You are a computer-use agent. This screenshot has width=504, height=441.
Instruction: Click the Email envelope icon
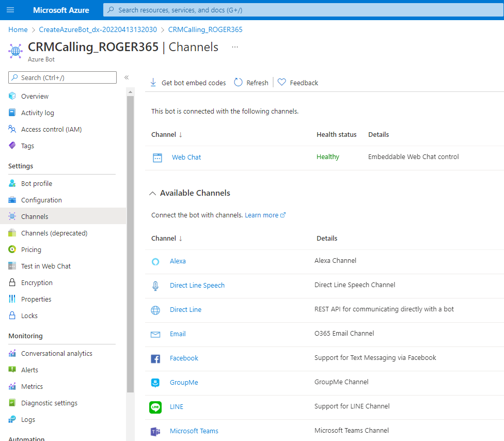coord(155,334)
